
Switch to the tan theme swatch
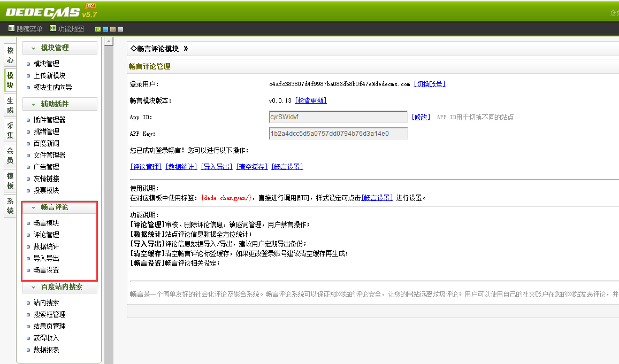tap(113, 29)
